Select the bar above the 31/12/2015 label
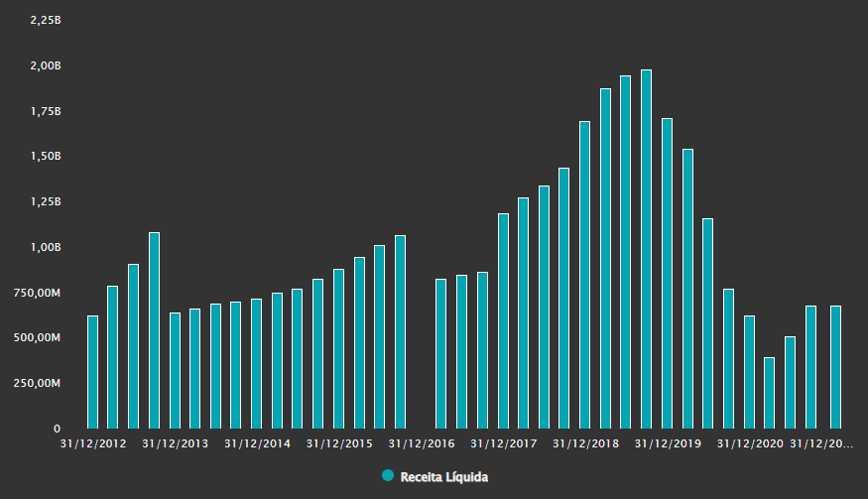868x499 pixels. click(x=338, y=349)
